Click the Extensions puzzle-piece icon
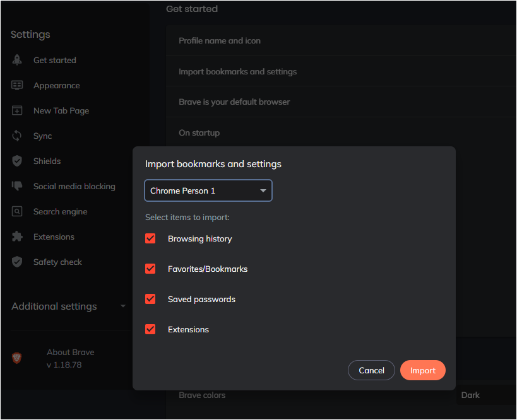The width and height of the screenshot is (517, 420). 17,236
